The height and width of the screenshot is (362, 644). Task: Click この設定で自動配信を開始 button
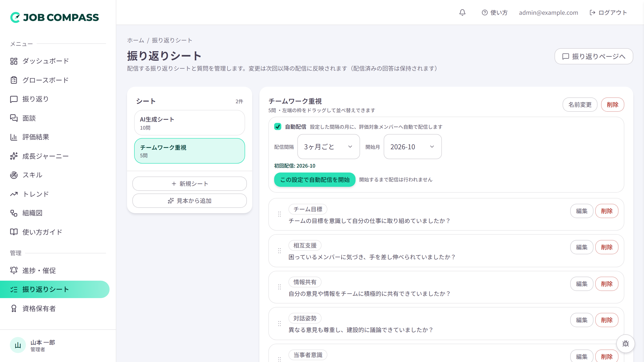315,180
